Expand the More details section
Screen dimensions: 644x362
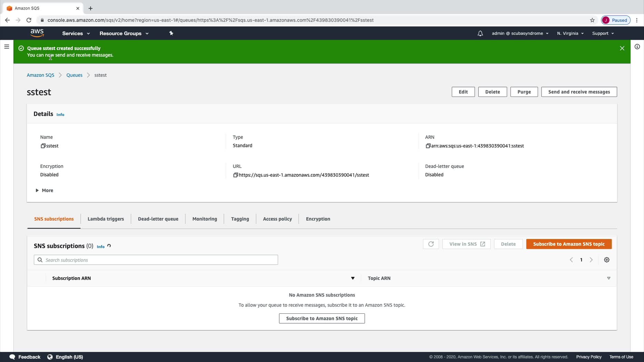(x=45, y=190)
